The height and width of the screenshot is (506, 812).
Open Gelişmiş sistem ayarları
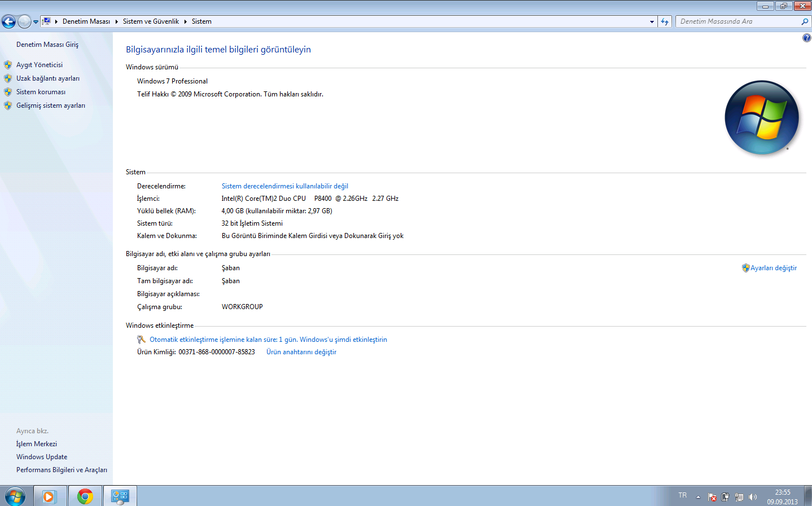[51, 105]
